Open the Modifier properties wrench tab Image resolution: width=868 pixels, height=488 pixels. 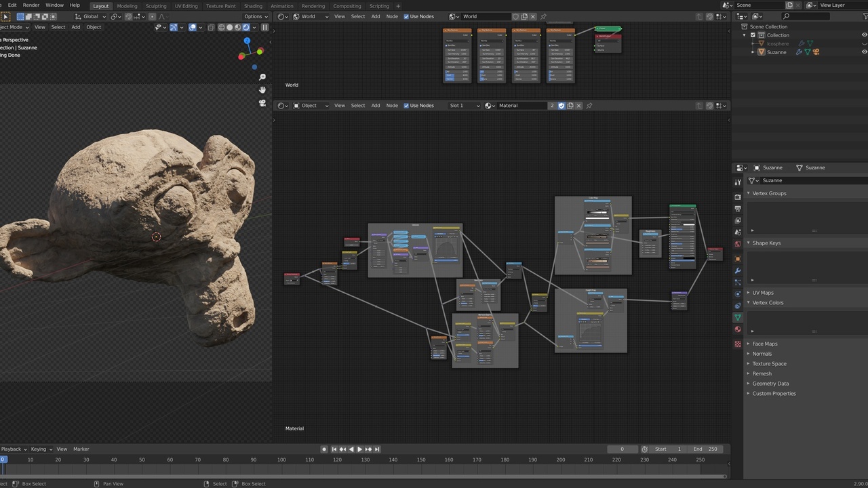click(x=738, y=270)
